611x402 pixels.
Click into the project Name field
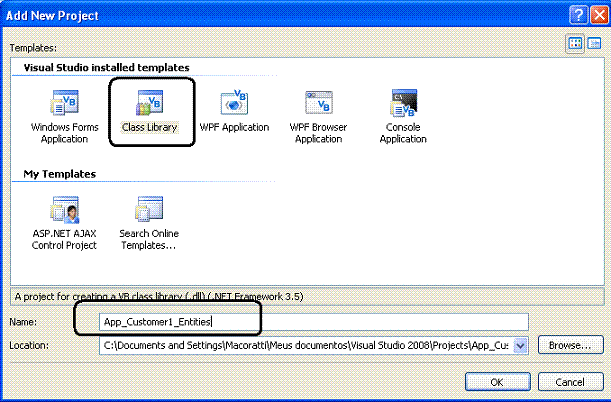pos(314,322)
